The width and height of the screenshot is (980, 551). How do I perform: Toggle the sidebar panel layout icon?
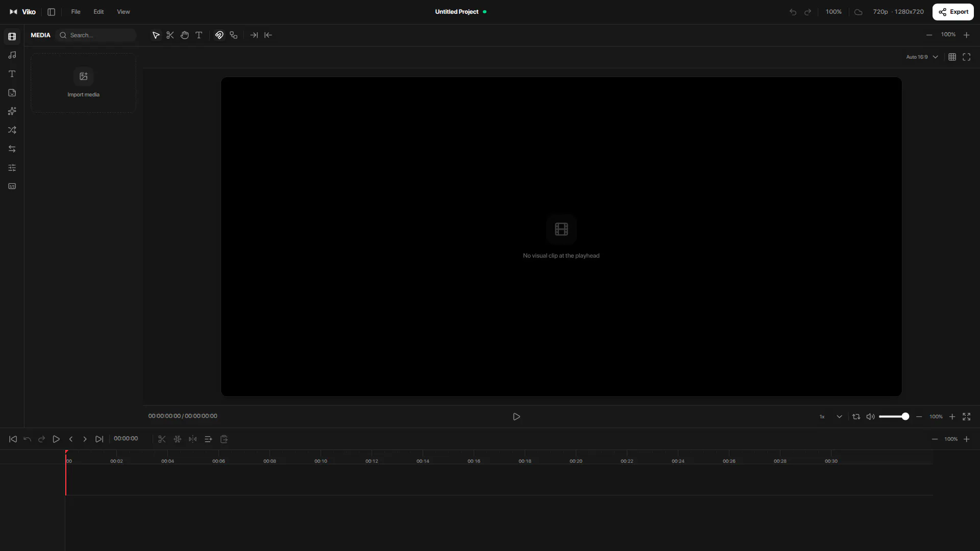point(51,12)
